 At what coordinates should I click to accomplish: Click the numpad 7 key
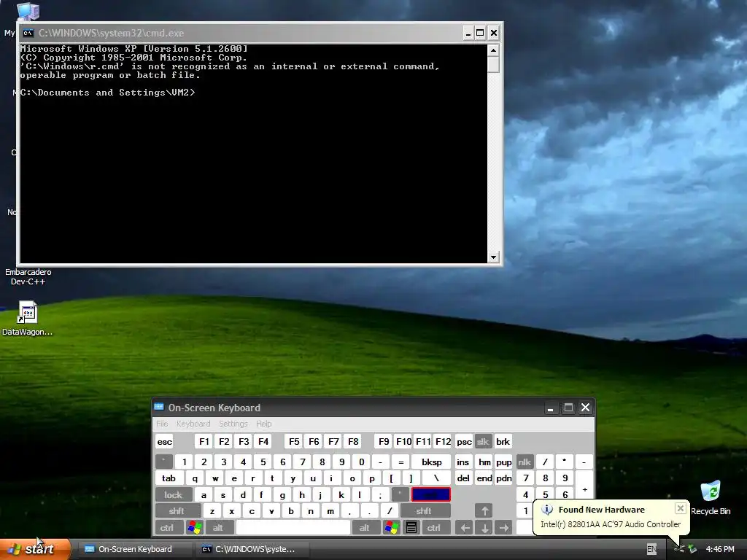pyautogui.click(x=525, y=478)
